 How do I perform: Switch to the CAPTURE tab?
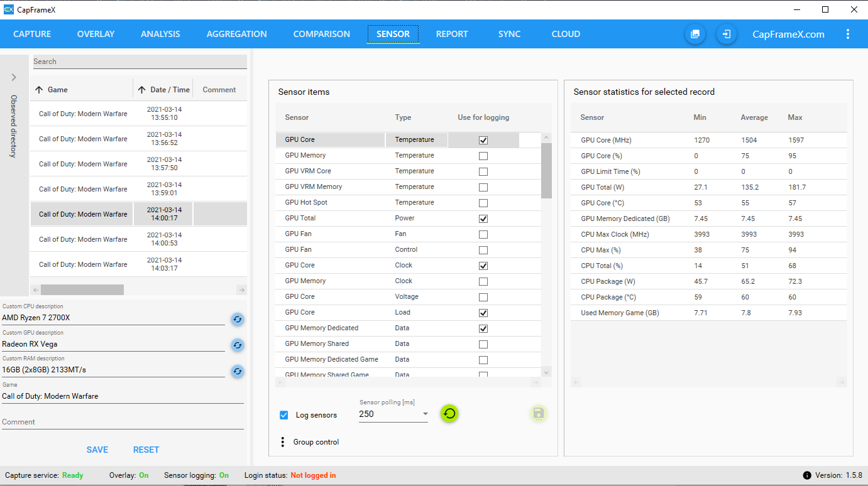(32, 34)
